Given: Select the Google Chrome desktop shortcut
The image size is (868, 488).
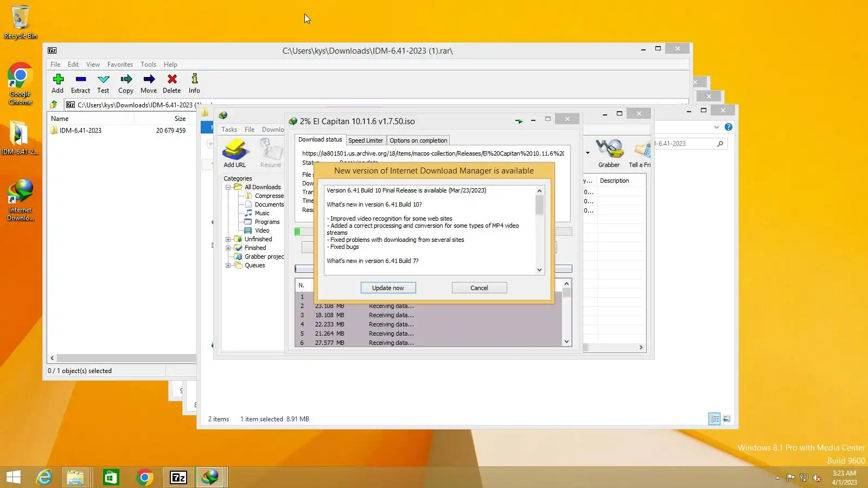Looking at the screenshot, I should tap(21, 84).
